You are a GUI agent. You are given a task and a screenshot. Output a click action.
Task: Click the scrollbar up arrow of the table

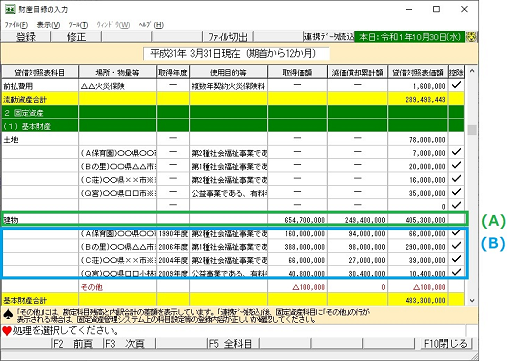(x=472, y=71)
